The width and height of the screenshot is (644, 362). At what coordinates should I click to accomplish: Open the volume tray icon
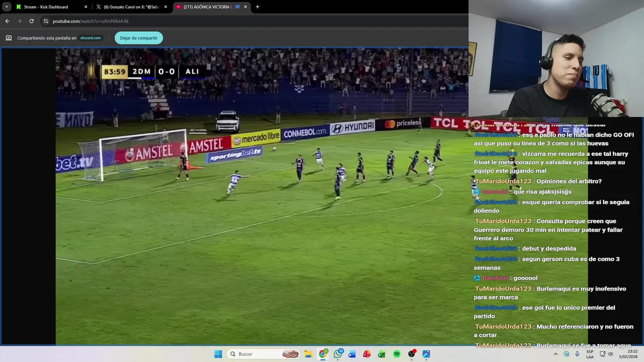(x=610, y=354)
